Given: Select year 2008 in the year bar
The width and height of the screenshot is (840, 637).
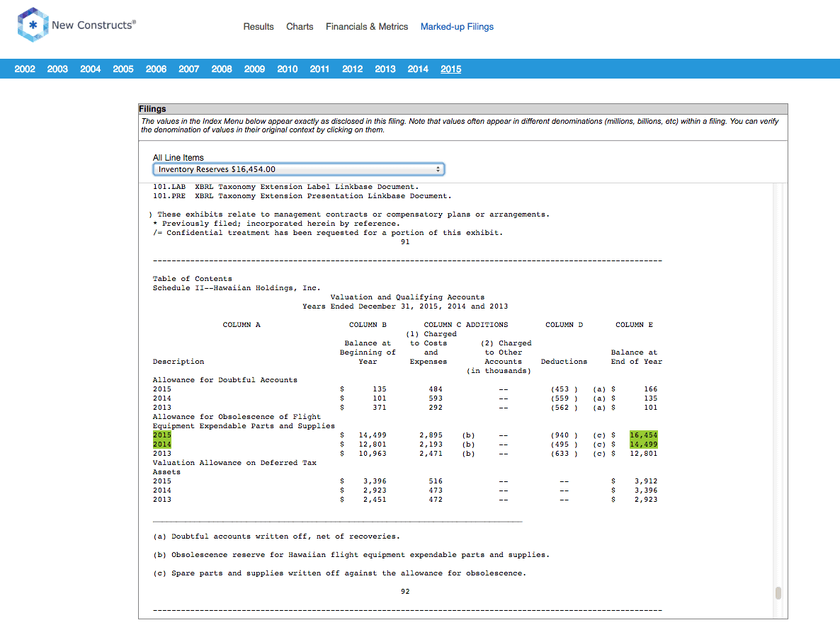Looking at the screenshot, I should (x=222, y=69).
